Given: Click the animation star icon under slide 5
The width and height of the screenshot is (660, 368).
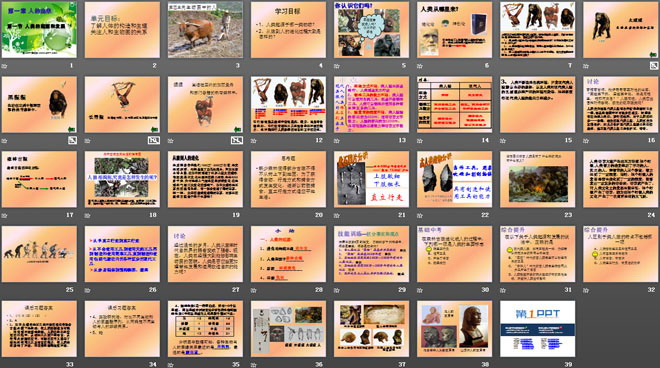Looking at the screenshot, I should (337, 66).
